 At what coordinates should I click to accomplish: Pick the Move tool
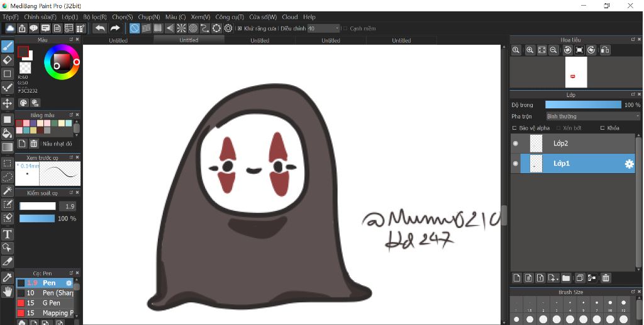(8, 103)
